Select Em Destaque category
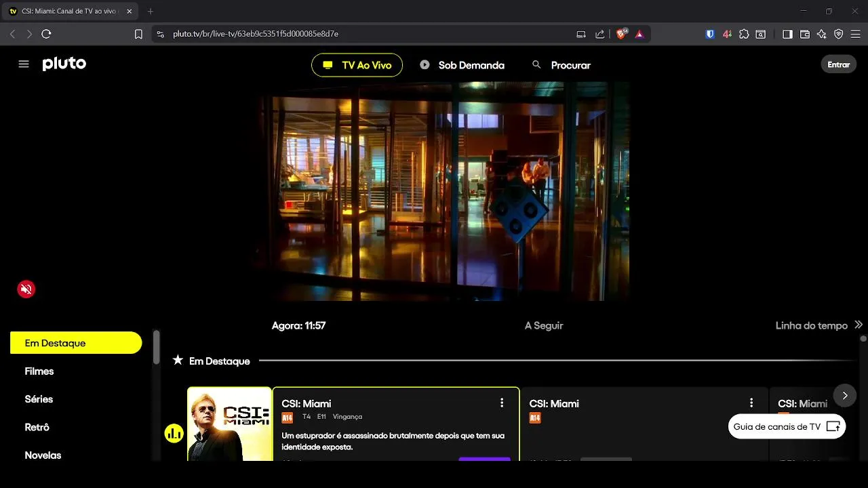 [x=76, y=343]
